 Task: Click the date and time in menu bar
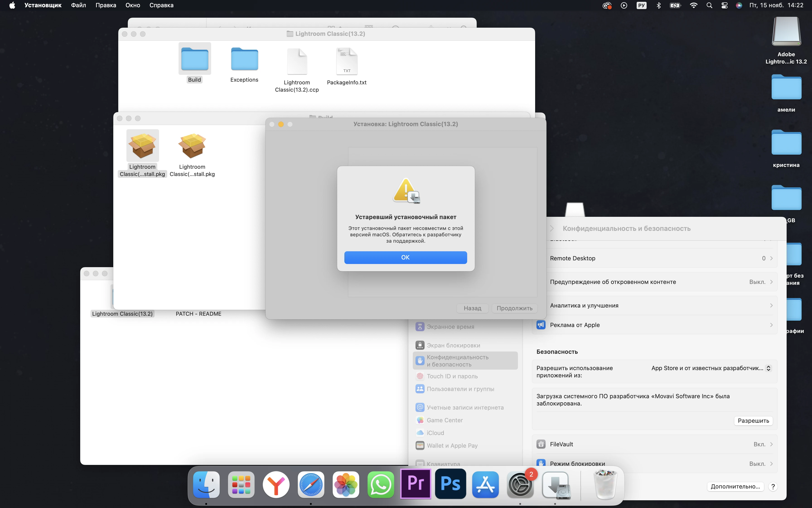pos(776,5)
